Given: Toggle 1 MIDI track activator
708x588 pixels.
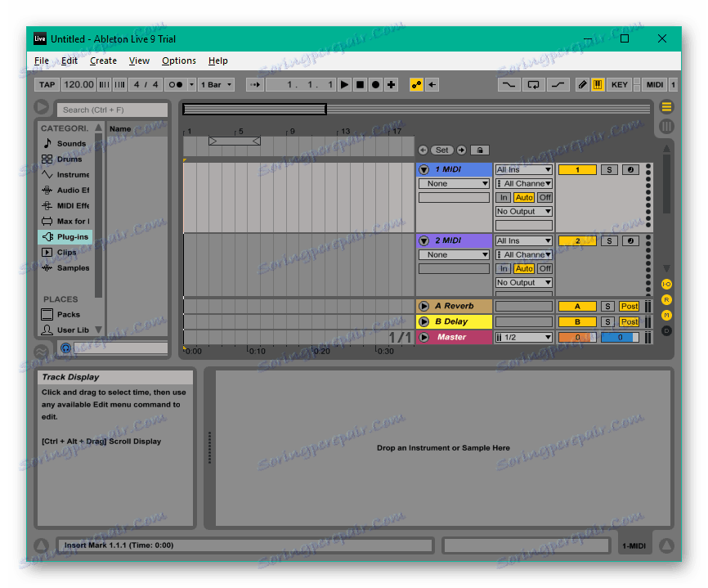Looking at the screenshot, I should point(577,170).
